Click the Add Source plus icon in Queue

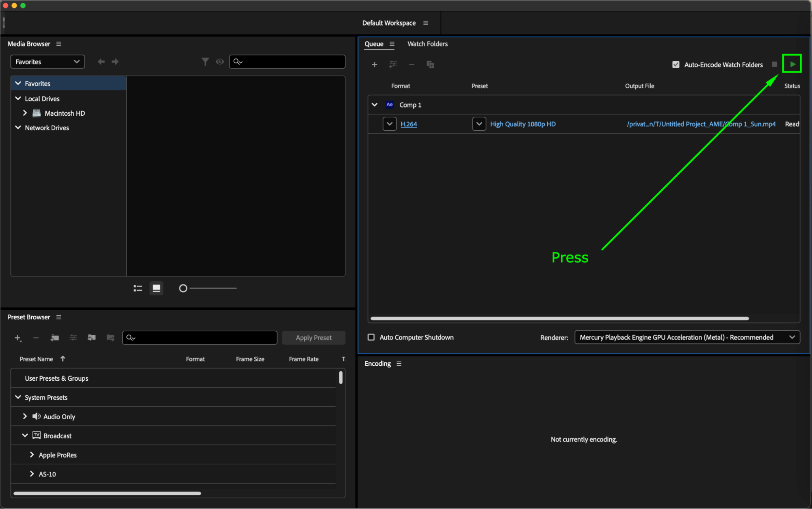[x=374, y=65]
